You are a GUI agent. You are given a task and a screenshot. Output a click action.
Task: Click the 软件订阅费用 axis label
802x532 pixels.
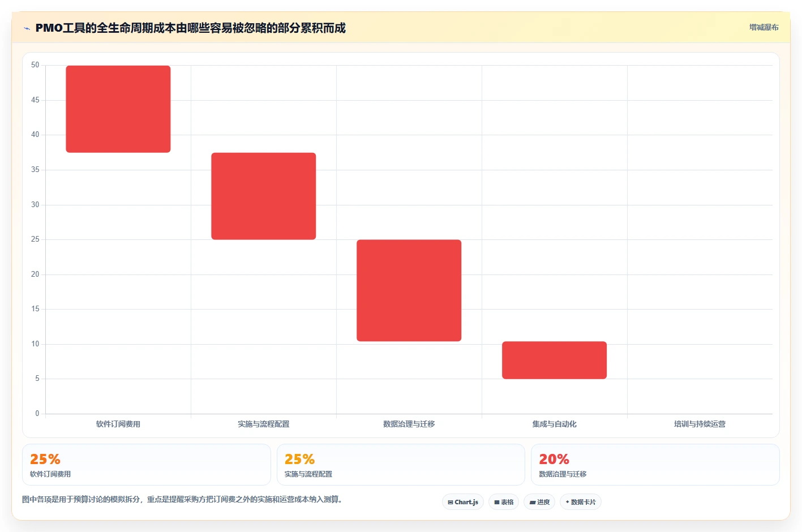tap(118, 424)
